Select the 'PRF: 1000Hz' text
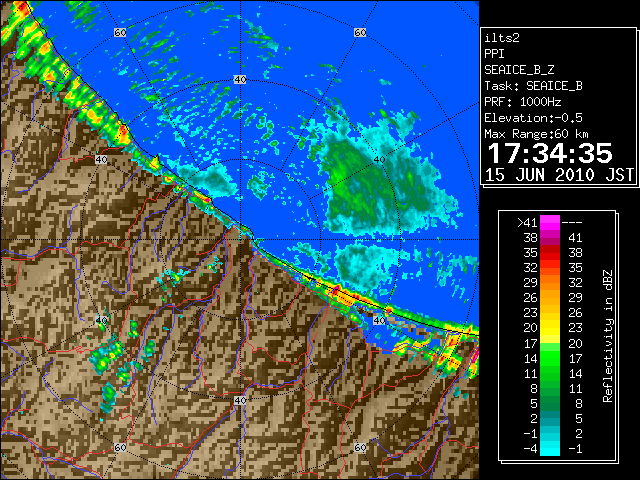The width and height of the screenshot is (640, 480). (522, 102)
